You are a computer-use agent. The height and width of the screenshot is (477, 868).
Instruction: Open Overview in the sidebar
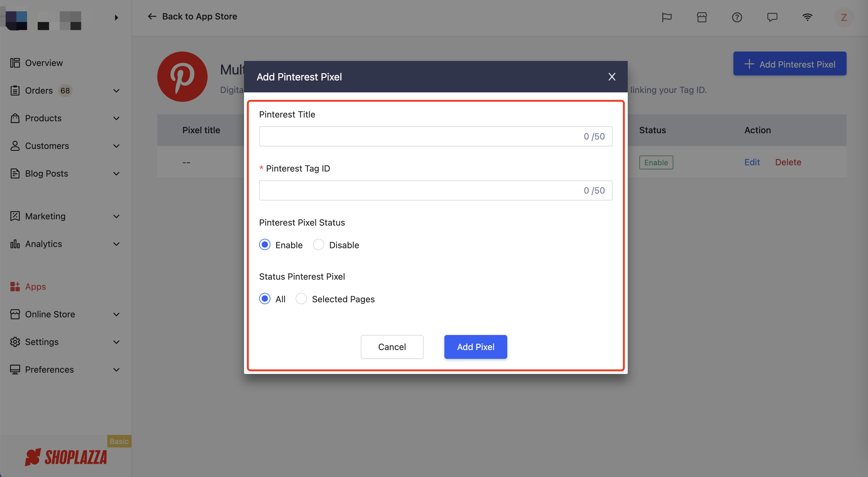point(44,63)
